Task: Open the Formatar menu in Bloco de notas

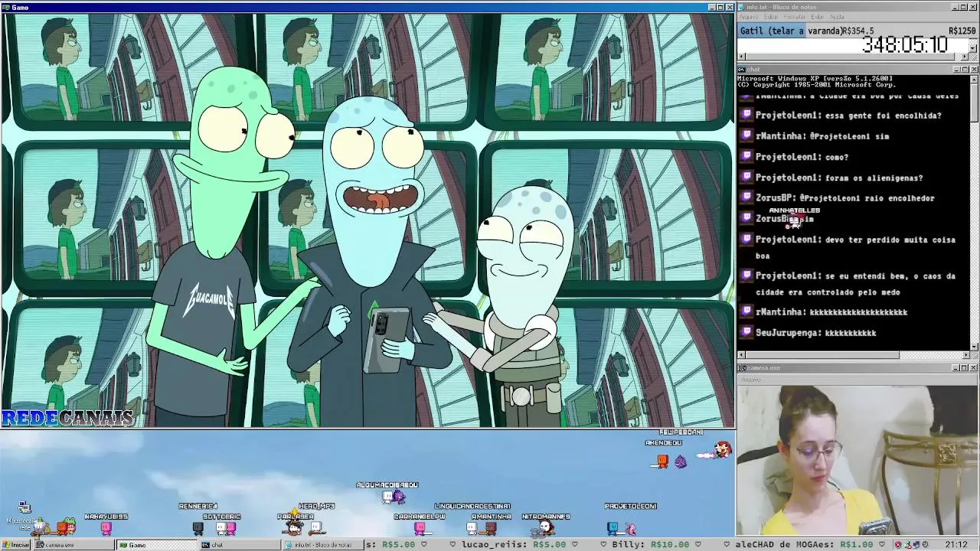Action: click(795, 17)
